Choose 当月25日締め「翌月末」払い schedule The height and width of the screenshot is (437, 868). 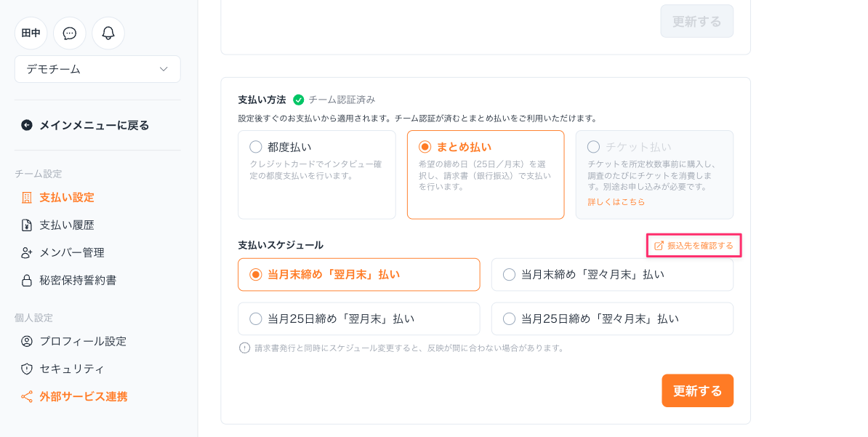click(x=256, y=319)
